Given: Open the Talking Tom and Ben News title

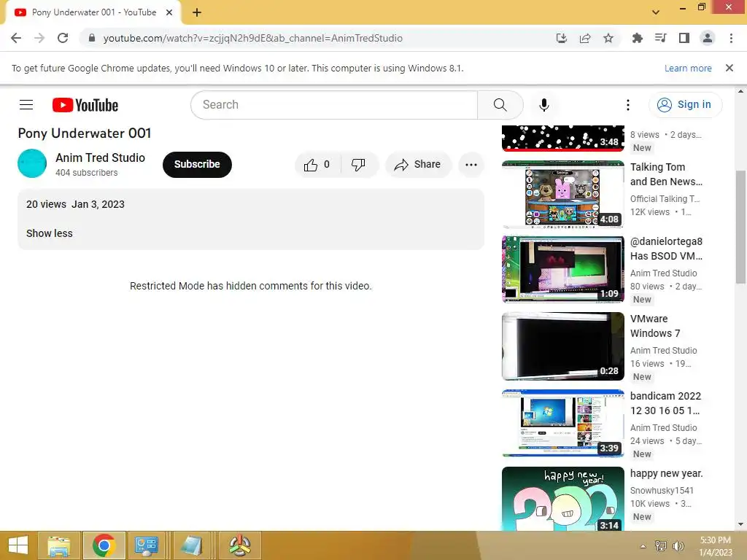Looking at the screenshot, I should pos(666,174).
